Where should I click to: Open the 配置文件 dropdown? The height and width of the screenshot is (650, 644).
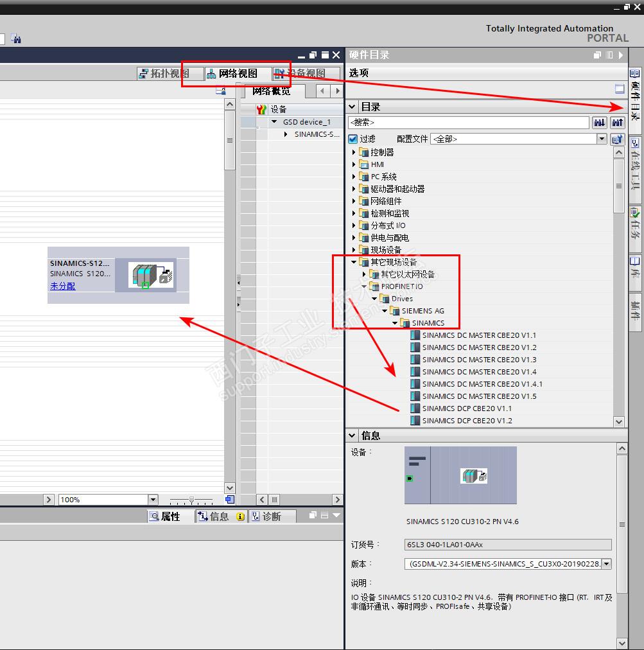click(x=602, y=139)
